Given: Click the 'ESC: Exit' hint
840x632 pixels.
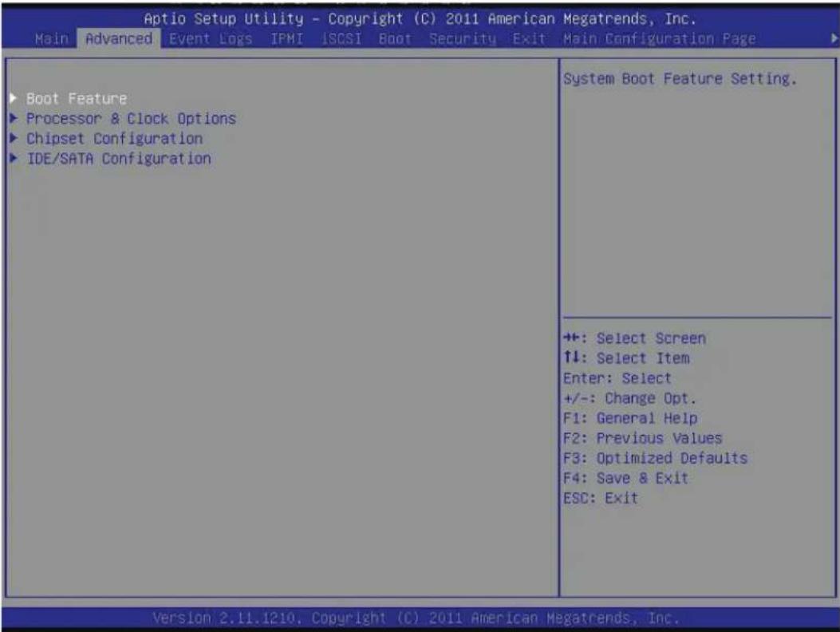Looking at the screenshot, I should pos(600,498).
